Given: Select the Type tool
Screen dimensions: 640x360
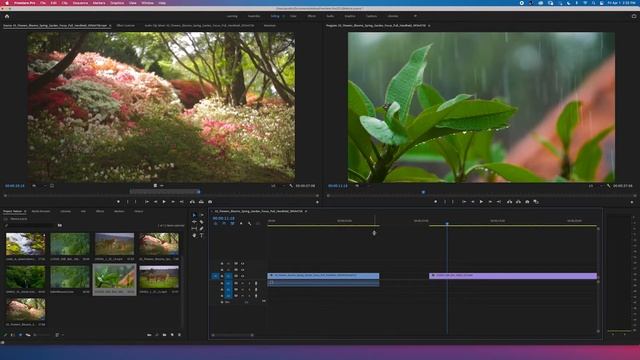Looking at the screenshot, I should pyautogui.click(x=202, y=236).
